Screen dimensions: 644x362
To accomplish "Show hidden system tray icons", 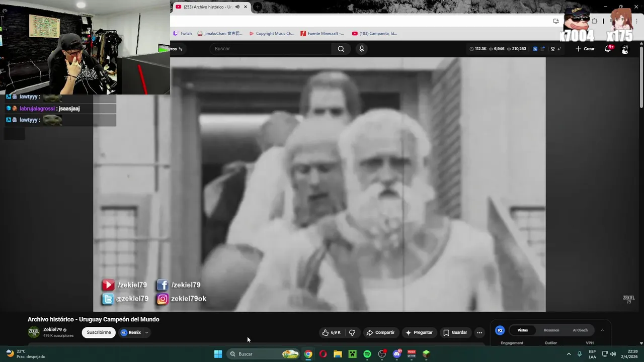I will [x=569, y=354].
